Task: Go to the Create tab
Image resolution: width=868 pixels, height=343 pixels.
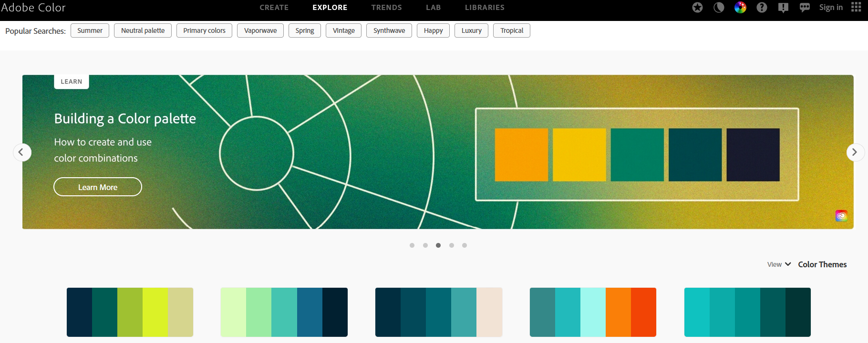Action: coord(274,8)
